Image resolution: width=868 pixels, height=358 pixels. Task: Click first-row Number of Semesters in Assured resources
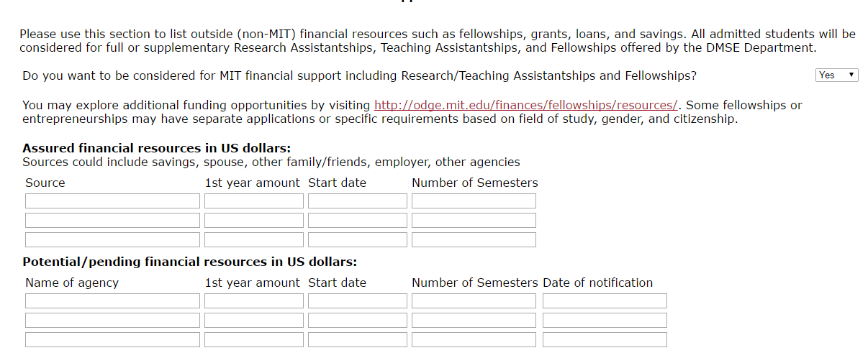(x=474, y=201)
